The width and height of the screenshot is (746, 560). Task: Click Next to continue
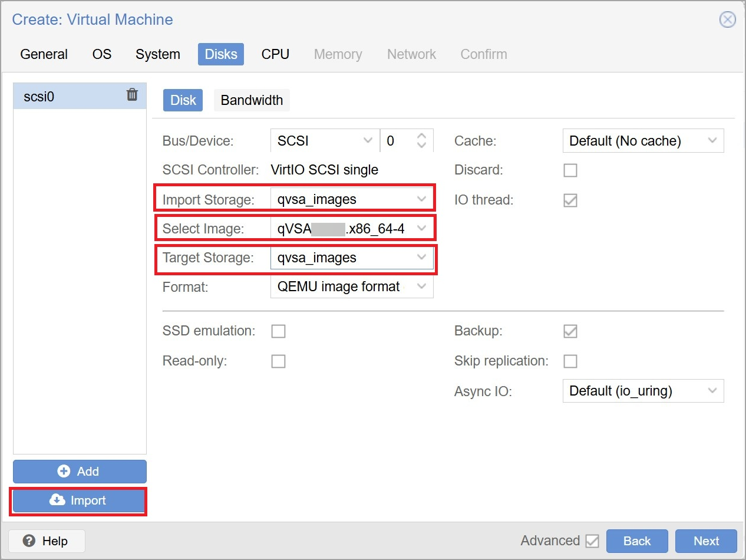[x=706, y=541]
